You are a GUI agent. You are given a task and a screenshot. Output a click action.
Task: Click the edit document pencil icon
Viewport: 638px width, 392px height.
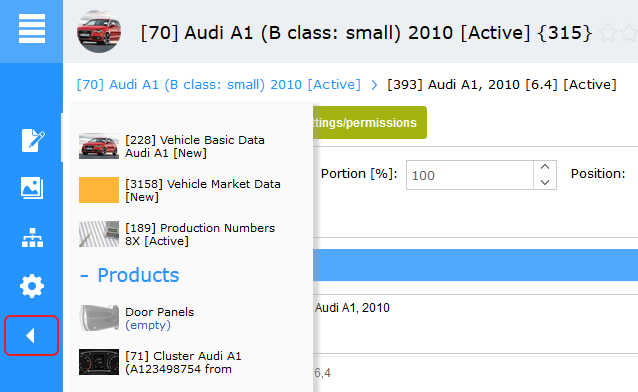pos(33,140)
